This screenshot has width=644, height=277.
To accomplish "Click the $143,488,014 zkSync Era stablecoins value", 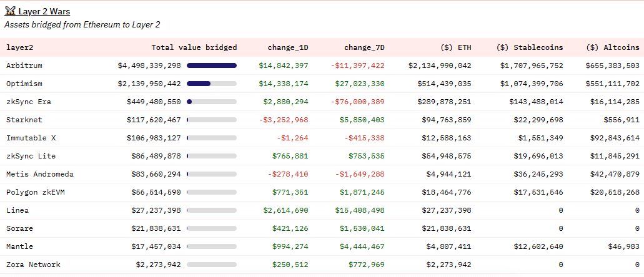I will (536, 102).
